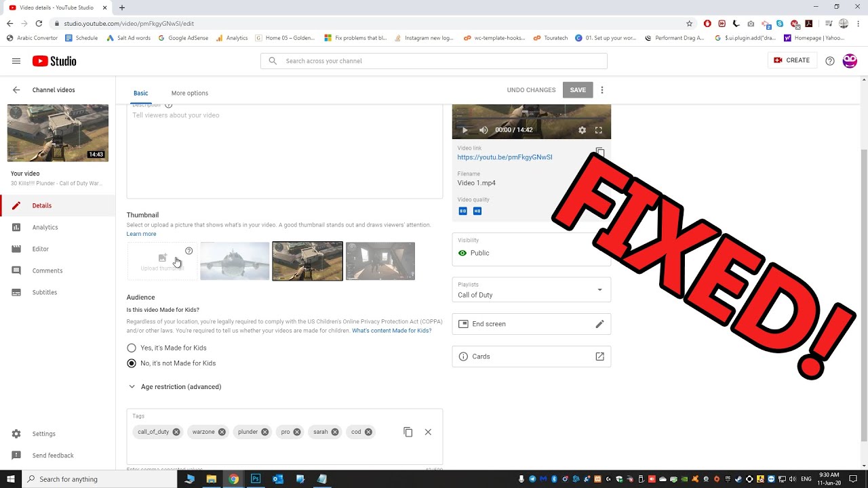This screenshot has width=868, height=488.
Task: Go back to Channel videos arrow
Action: [x=16, y=89]
